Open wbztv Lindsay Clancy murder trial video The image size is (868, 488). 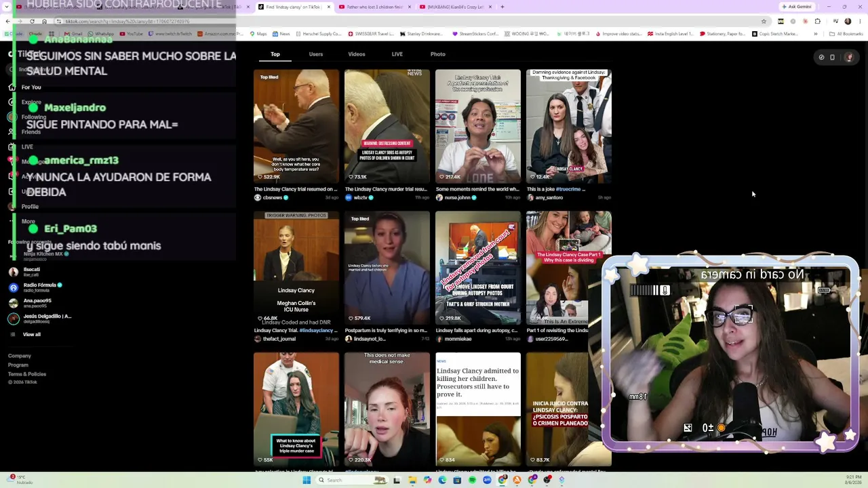coord(387,126)
